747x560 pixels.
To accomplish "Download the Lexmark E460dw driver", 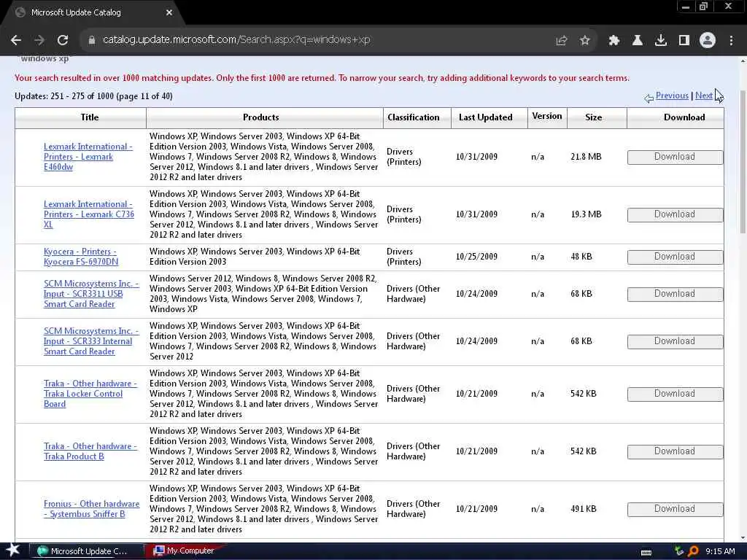I will (x=675, y=157).
